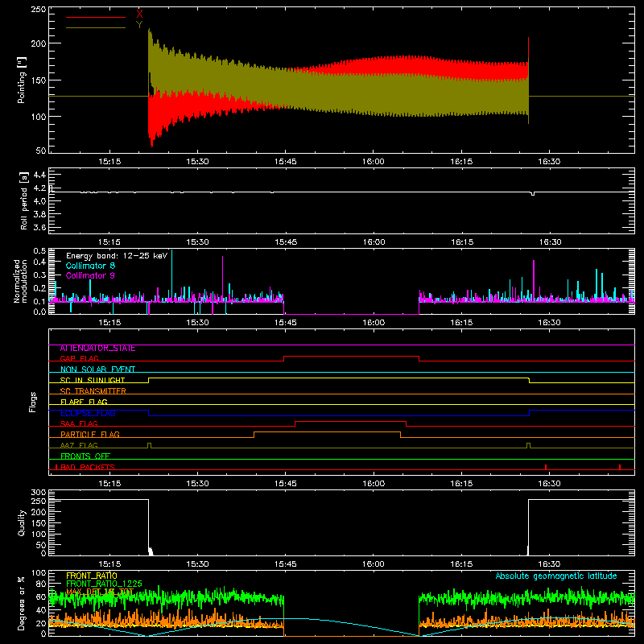Select the red "X" legend label
The image size is (644, 644).
tap(139, 14)
